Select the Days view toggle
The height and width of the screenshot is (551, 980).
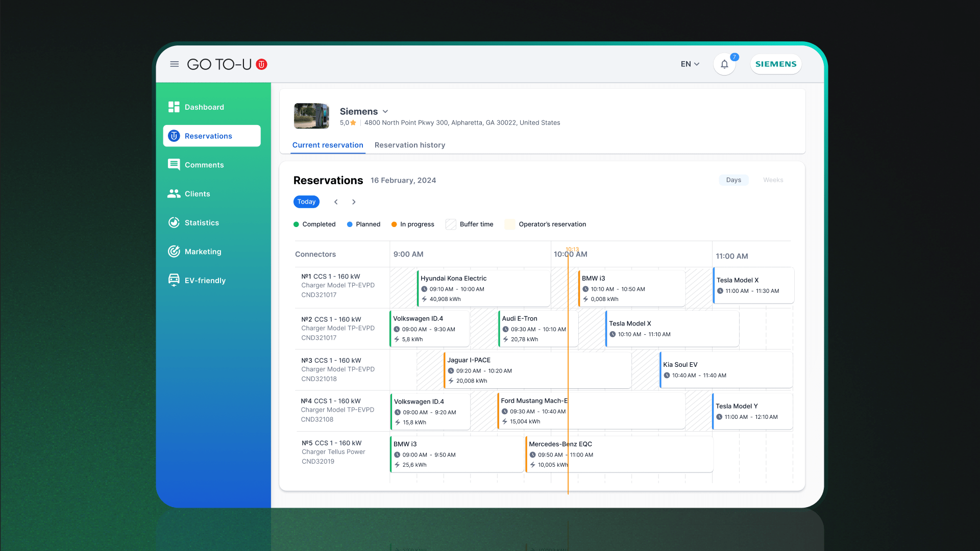[733, 180]
